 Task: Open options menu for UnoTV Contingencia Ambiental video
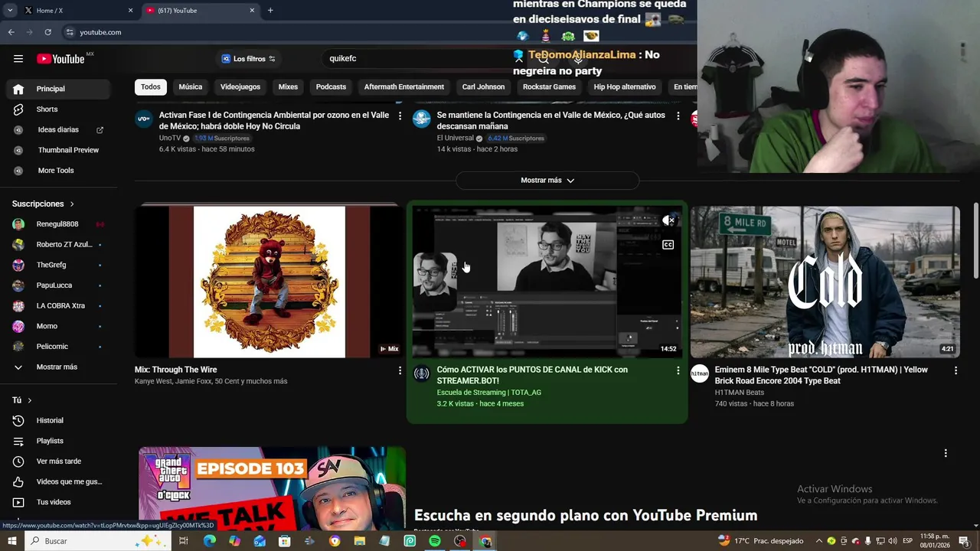tap(400, 116)
